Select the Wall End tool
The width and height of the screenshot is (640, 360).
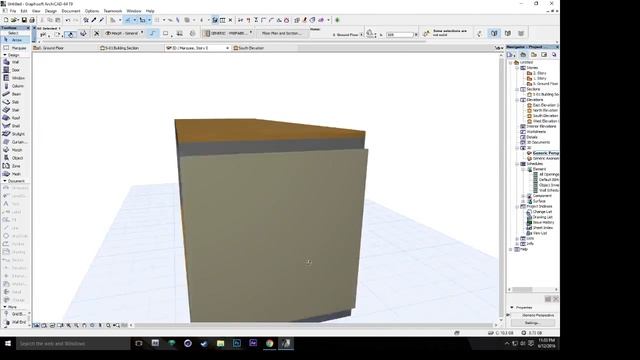(16, 322)
